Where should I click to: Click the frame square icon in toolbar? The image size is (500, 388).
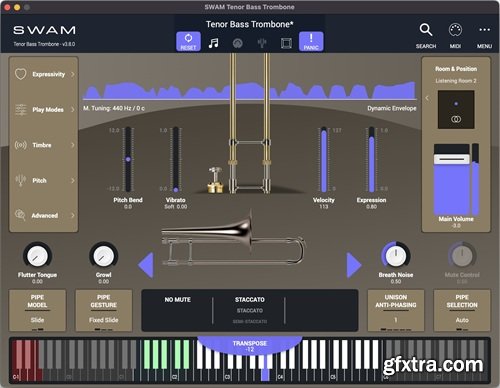[x=286, y=43]
